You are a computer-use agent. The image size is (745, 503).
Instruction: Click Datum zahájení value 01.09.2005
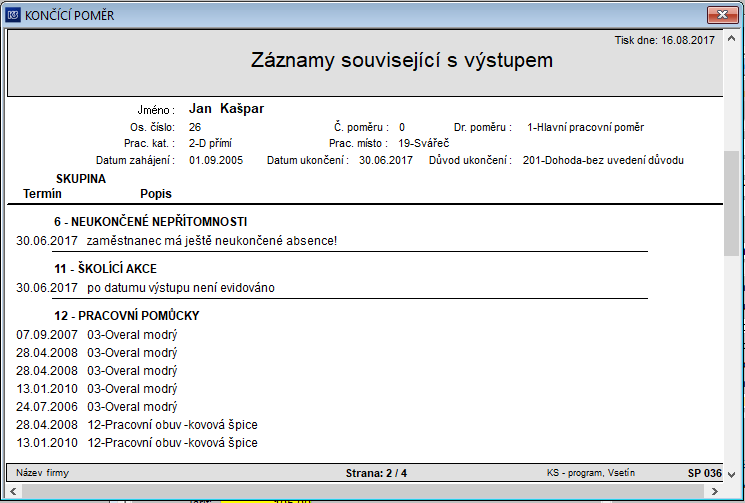pyautogui.click(x=216, y=161)
